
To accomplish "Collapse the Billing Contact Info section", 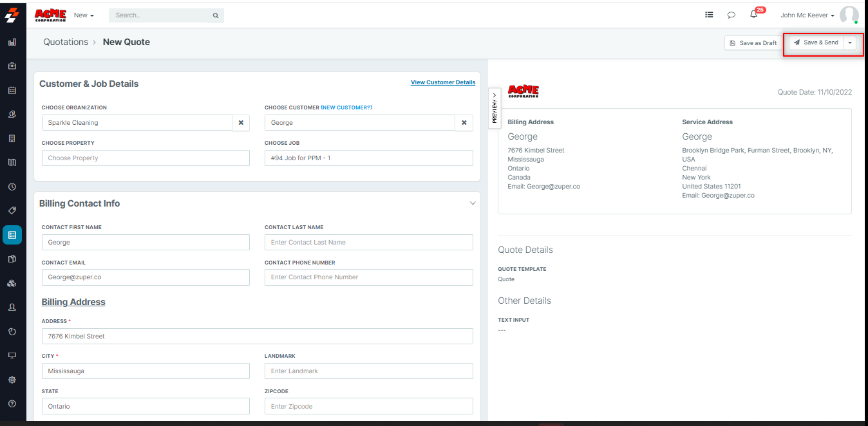I will [473, 203].
